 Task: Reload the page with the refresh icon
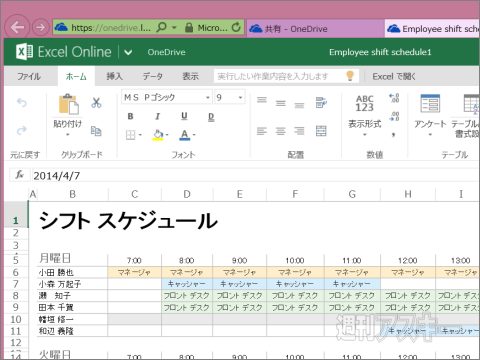pyautogui.click(x=236, y=27)
